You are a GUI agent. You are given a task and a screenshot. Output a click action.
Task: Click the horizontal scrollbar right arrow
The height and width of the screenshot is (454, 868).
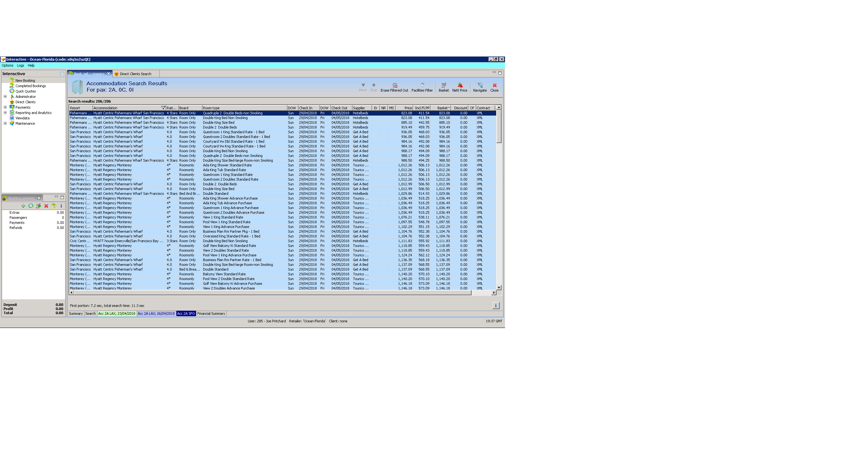494,293
